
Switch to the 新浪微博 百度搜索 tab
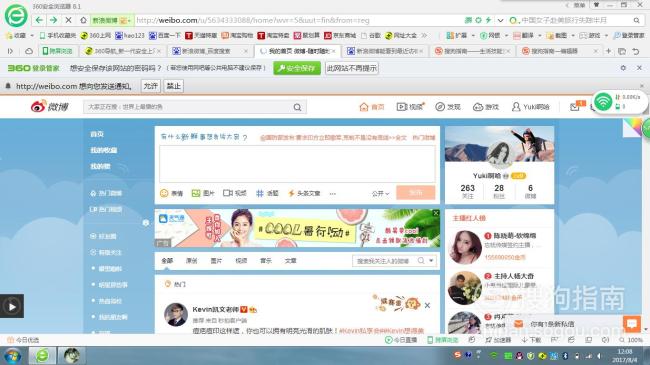209,51
